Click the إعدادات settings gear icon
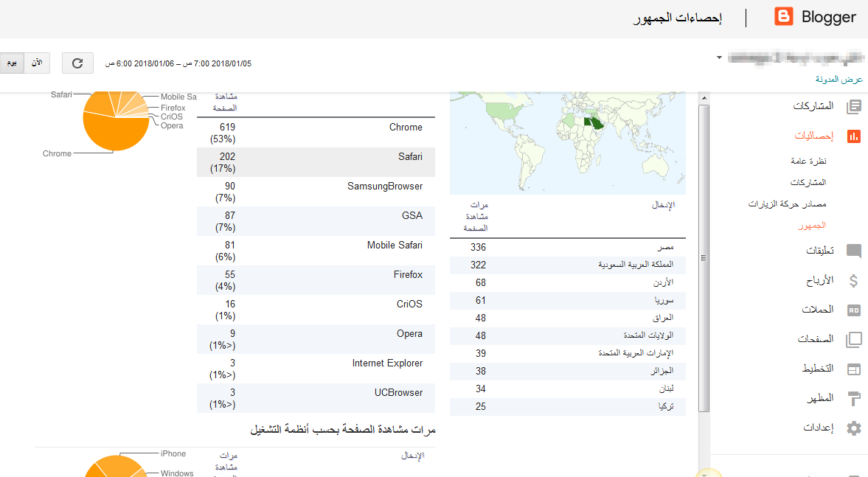Screen dimensions: 868x477 coord(853,428)
